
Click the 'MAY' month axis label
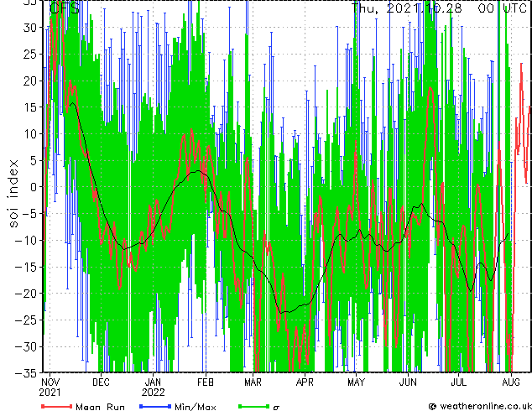pos(356,382)
